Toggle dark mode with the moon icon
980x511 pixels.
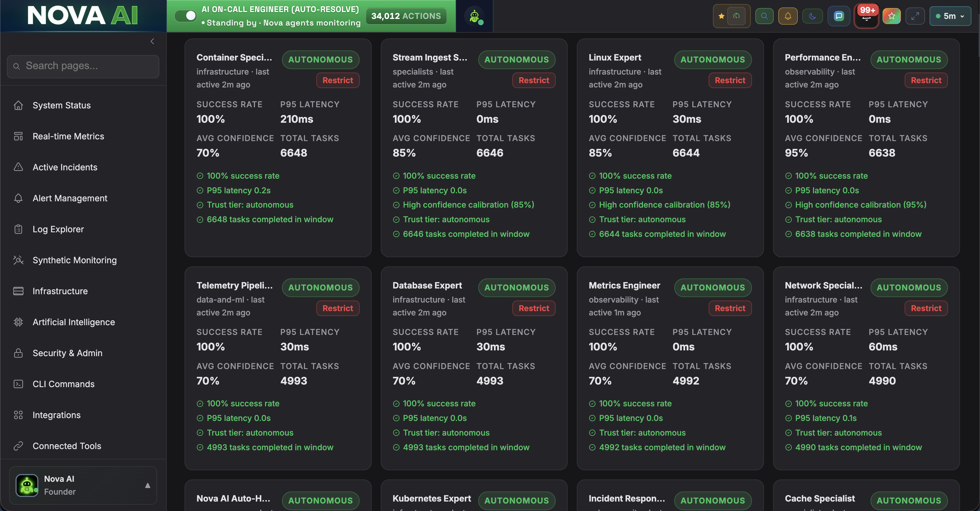[x=812, y=16]
